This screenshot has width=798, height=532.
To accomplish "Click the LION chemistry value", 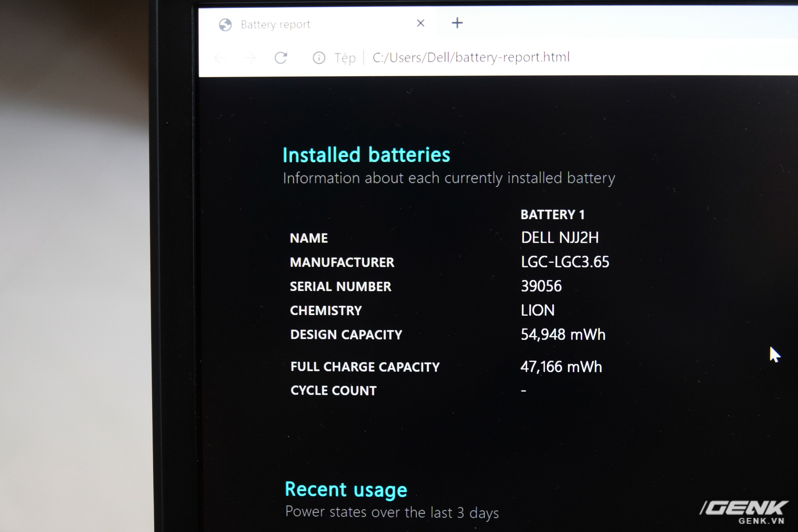I will pyautogui.click(x=537, y=310).
